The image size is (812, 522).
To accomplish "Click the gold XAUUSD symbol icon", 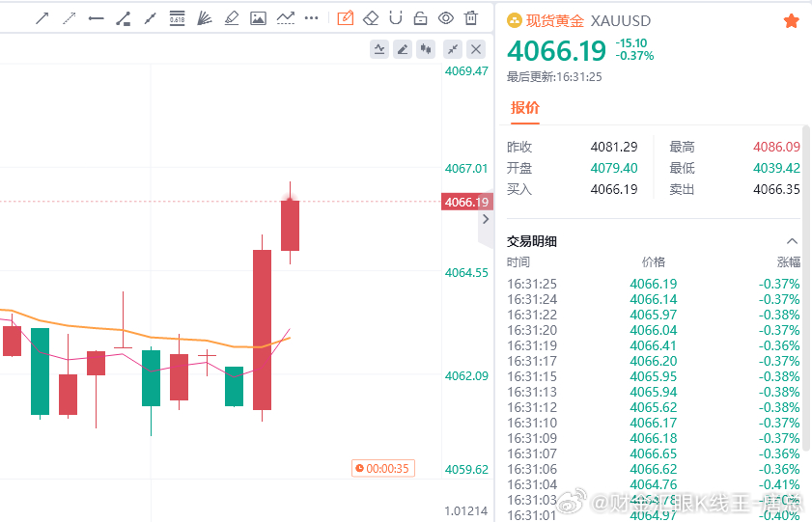I will (x=515, y=20).
